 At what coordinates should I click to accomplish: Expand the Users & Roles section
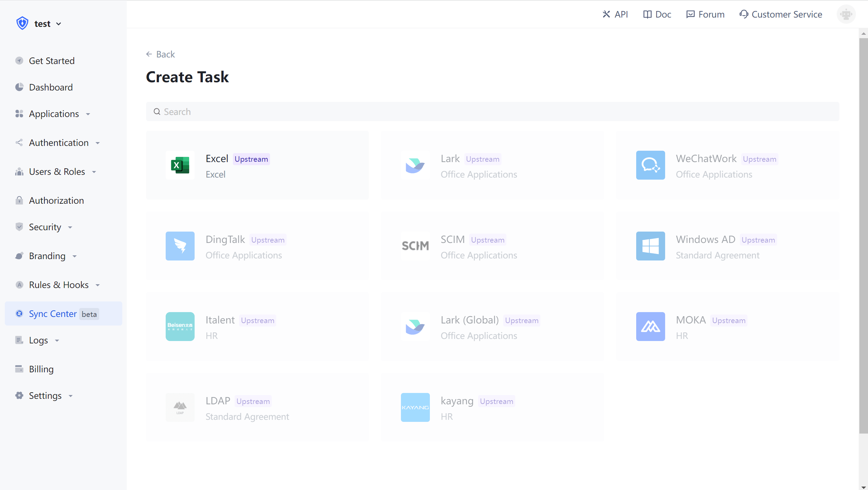[x=57, y=172]
